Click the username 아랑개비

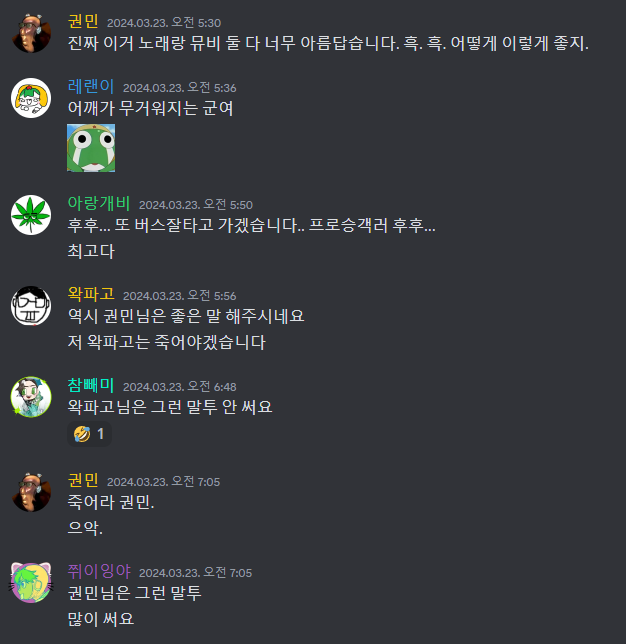coord(99,203)
